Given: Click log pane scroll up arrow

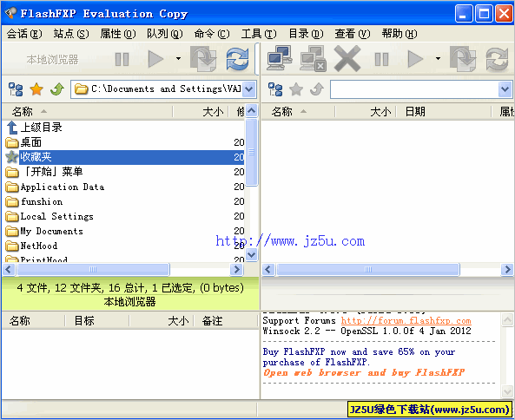Looking at the screenshot, I should [507, 319].
